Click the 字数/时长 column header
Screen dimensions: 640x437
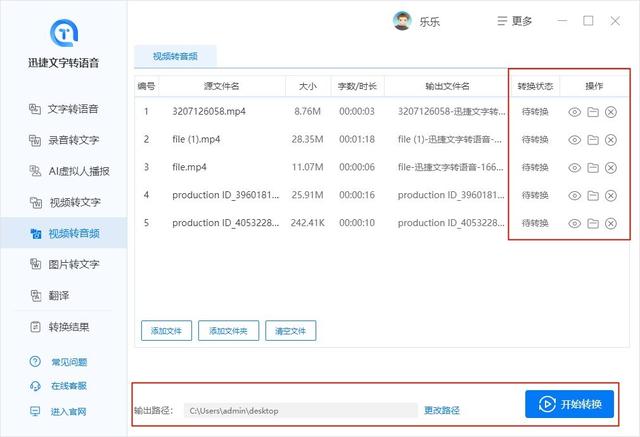pos(357,86)
